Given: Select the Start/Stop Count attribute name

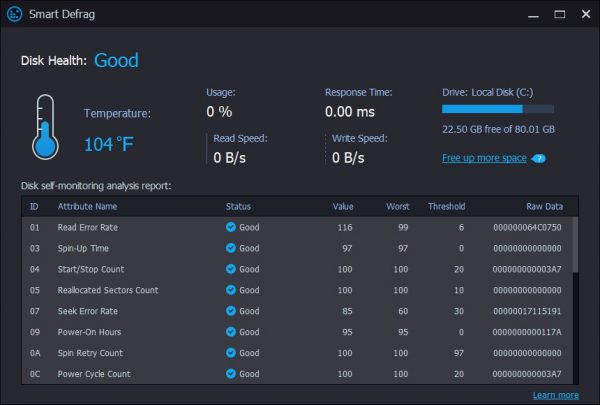Looking at the screenshot, I should tap(91, 269).
